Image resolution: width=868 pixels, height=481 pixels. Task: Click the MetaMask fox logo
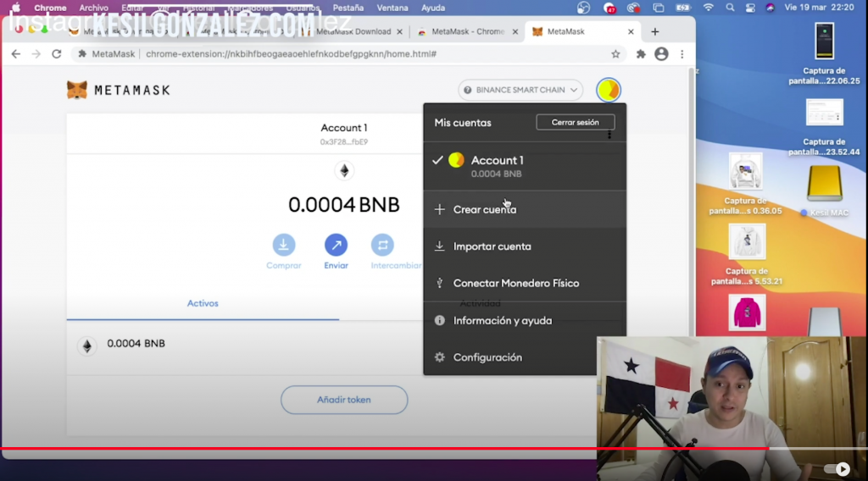click(77, 90)
